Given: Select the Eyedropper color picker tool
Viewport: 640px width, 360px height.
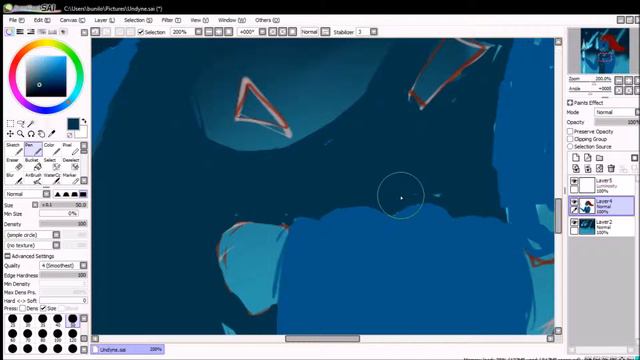Looking at the screenshot, I should [x=52, y=134].
